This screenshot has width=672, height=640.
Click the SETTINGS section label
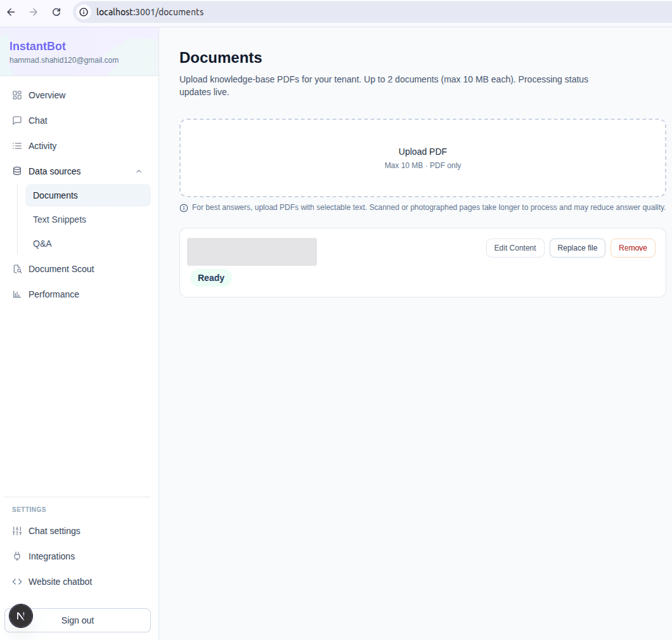pos(29,509)
